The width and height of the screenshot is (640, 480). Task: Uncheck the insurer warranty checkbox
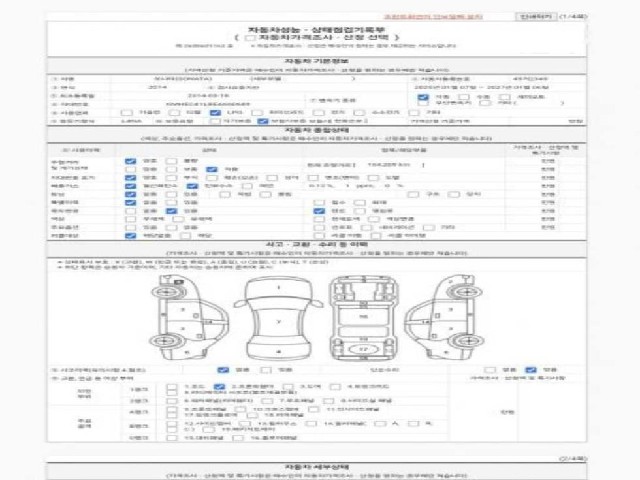click(263, 121)
